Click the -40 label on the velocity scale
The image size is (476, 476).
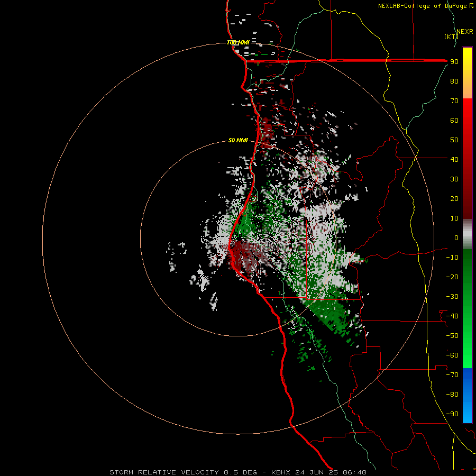pos(452,316)
